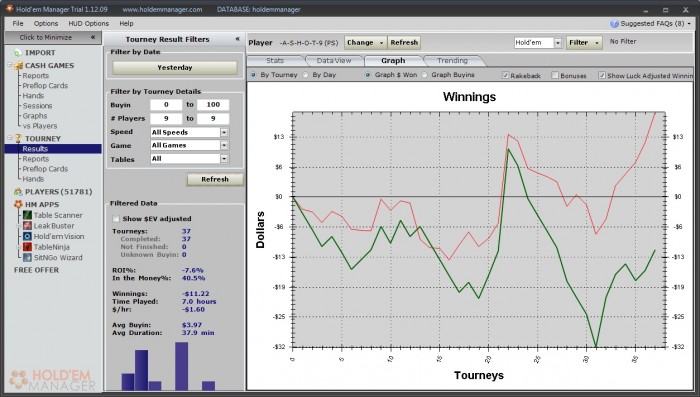Click the Tourney trophy icon
Screen dimensions: 700x397
pyautogui.click(x=18, y=138)
